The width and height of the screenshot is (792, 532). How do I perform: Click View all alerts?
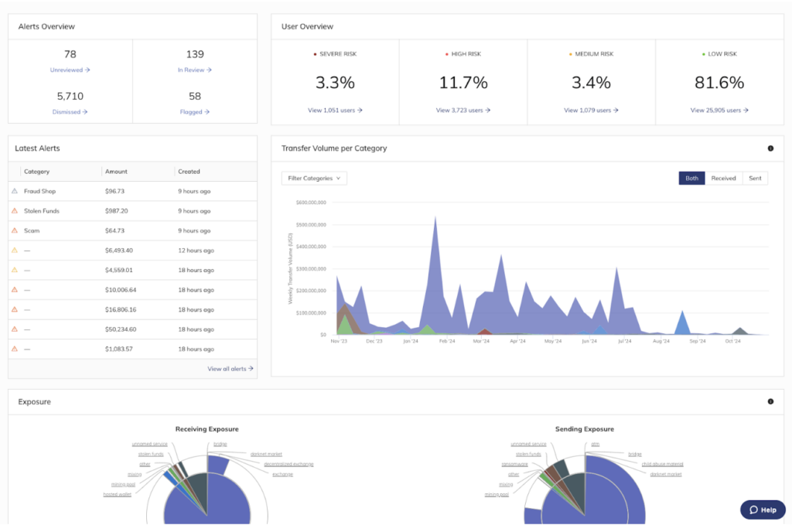[x=230, y=368]
